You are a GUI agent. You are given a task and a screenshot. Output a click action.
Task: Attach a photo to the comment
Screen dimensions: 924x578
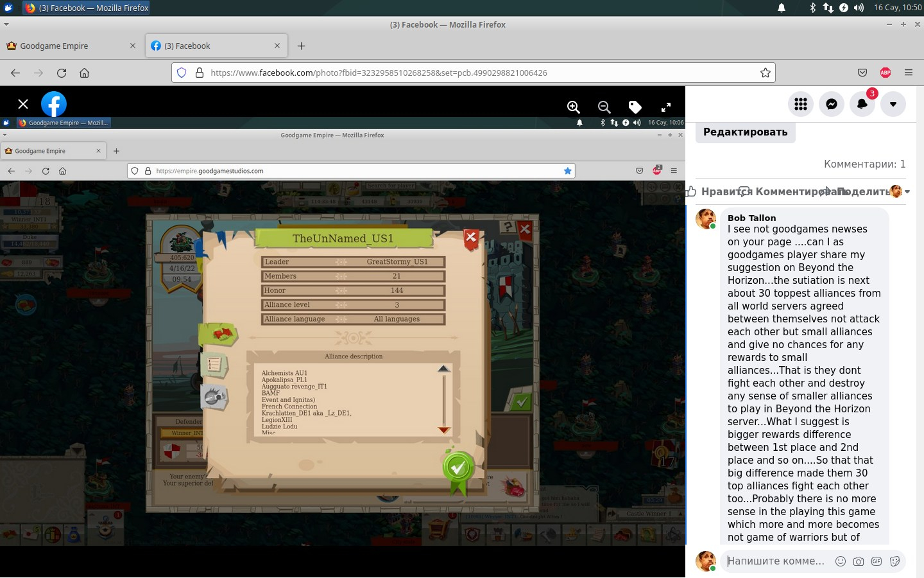click(x=859, y=561)
